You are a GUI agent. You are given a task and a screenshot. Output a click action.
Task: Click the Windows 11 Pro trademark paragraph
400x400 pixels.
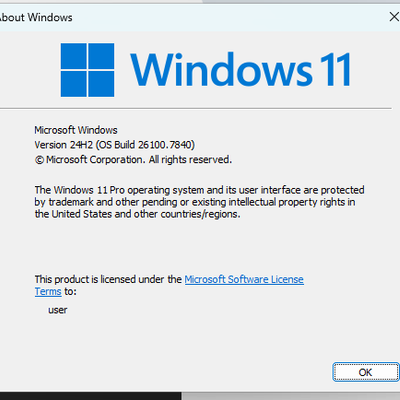click(x=199, y=202)
